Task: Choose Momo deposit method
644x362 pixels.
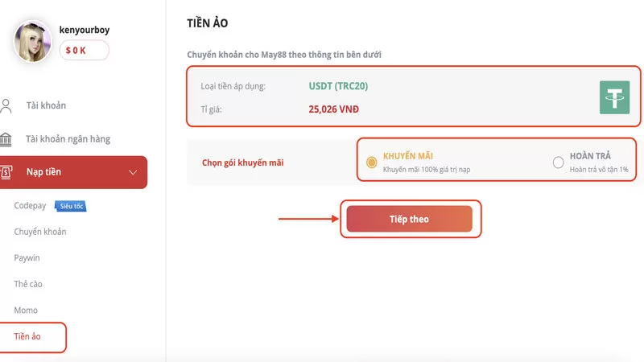Action: pos(26,311)
